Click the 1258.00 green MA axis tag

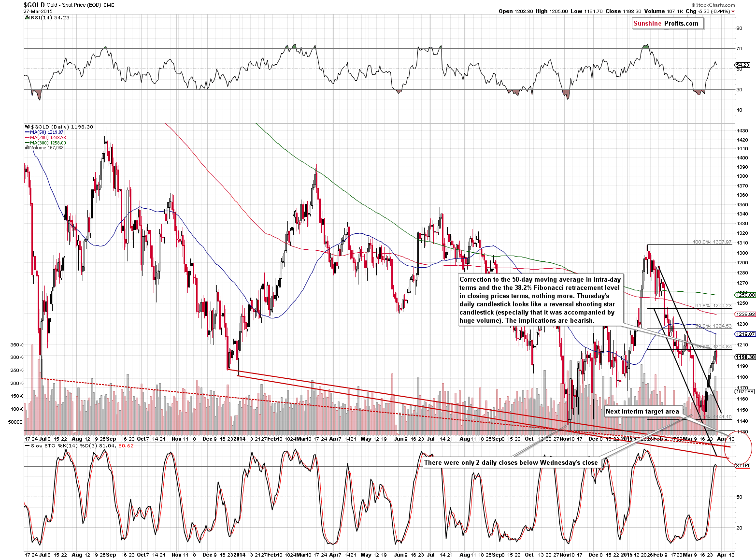tap(745, 295)
